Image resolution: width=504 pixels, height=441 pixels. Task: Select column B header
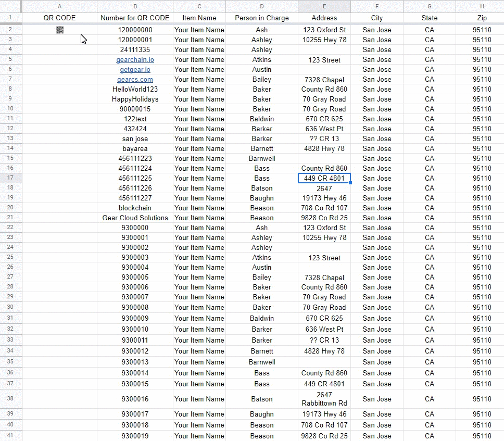[x=135, y=6]
